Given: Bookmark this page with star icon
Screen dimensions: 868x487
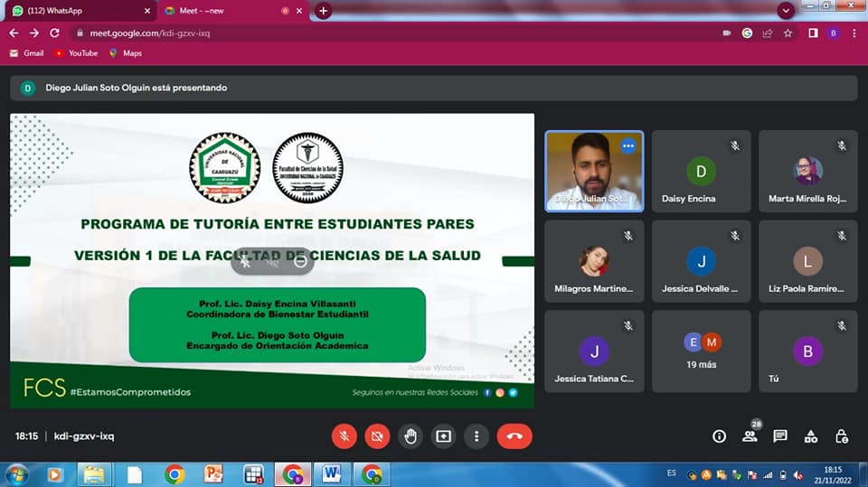Looking at the screenshot, I should point(788,33).
